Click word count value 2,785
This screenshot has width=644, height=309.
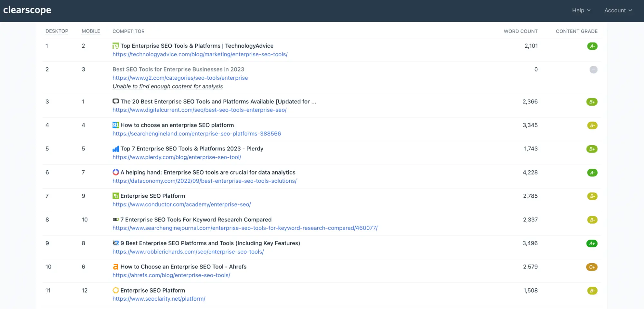click(530, 196)
